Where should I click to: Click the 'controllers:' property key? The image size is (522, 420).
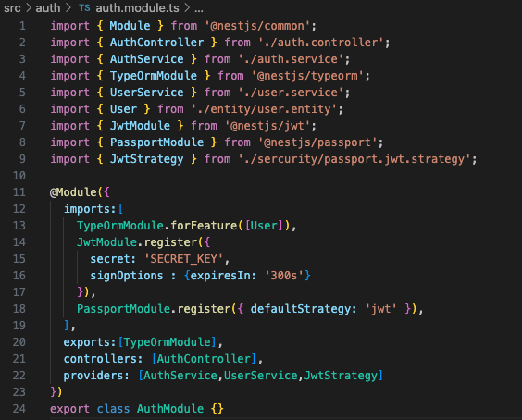point(104,359)
